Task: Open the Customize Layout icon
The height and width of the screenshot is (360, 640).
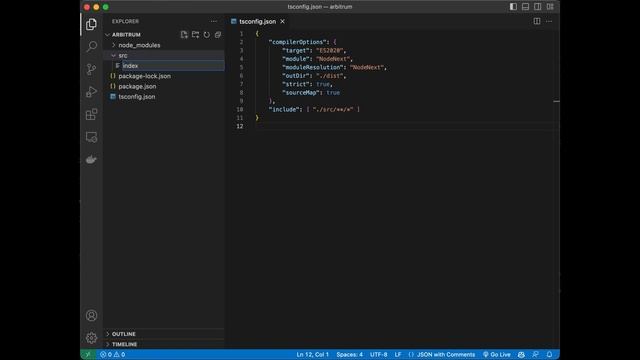Action: 550,7
